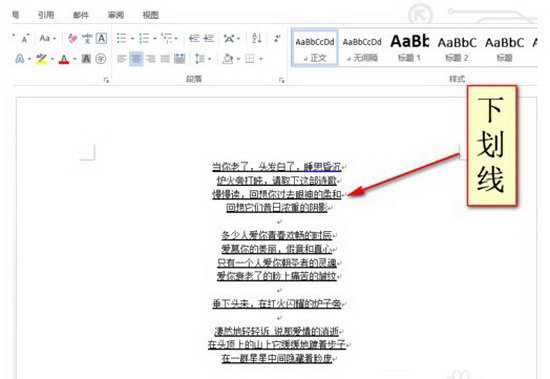Open the highlight color dropdown arrow
Viewport: 550px width, 379px height.
(52, 59)
